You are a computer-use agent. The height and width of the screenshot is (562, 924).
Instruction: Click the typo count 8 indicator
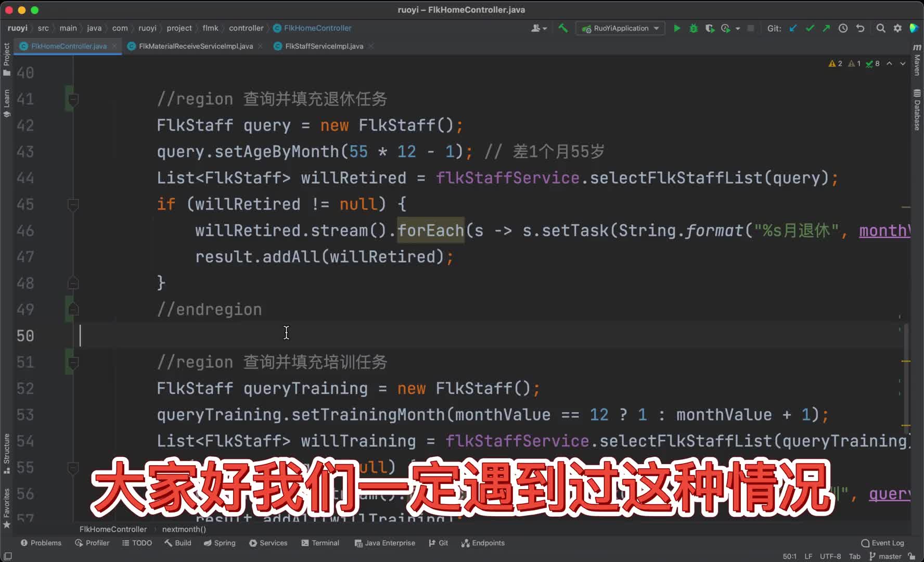coord(873,63)
